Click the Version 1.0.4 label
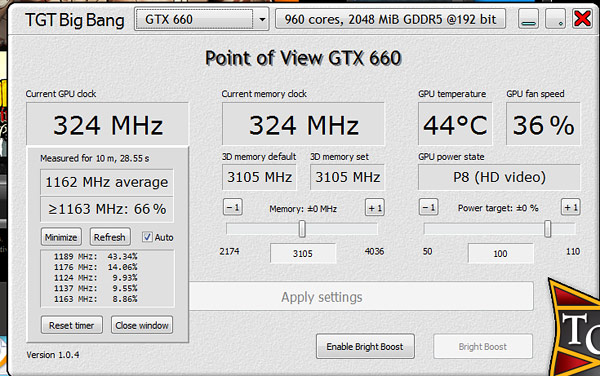This screenshot has width=600, height=376. [x=53, y=355]
